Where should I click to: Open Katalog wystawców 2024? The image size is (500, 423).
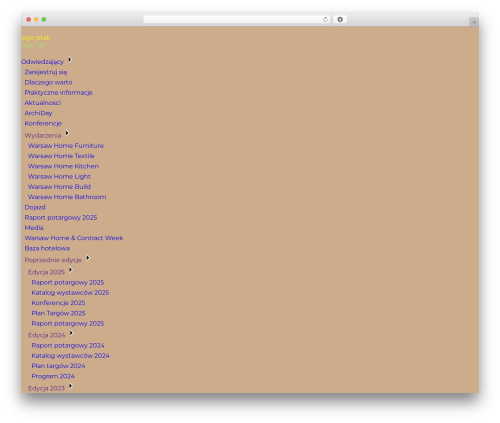[x=71, y=356]
